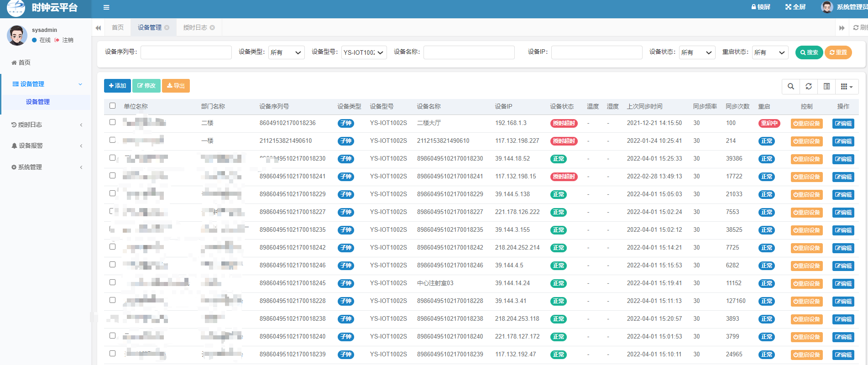Click the lock screen icon 锁屏

tap(761, 7)
